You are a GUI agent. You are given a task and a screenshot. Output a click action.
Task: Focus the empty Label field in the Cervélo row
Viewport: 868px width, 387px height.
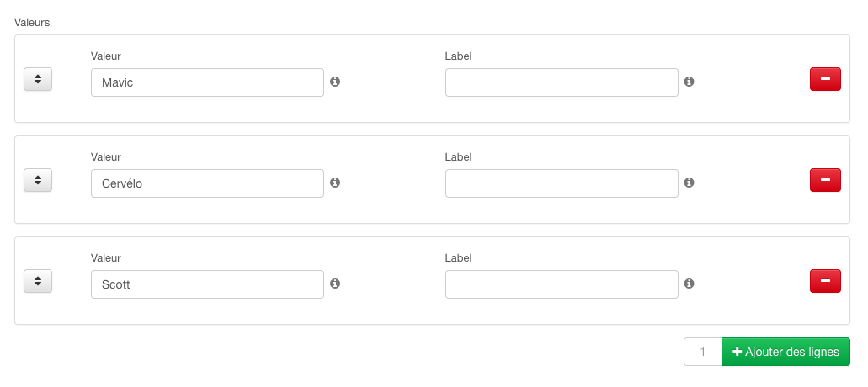[562, 183]
